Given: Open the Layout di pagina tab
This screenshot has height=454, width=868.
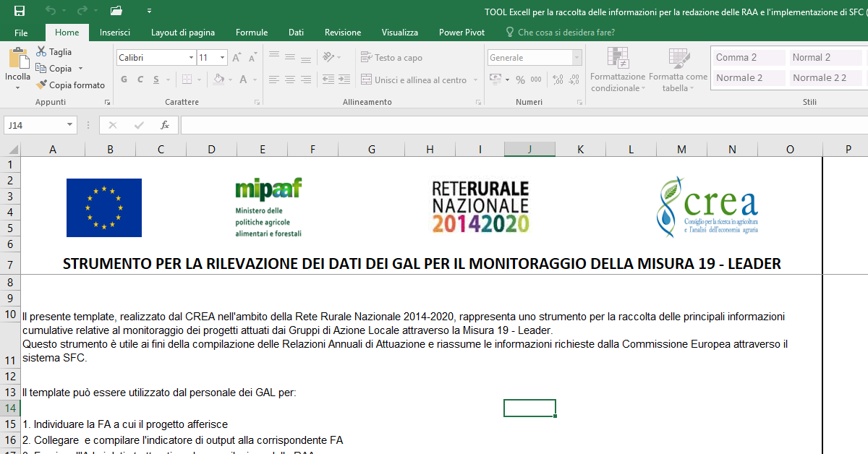Looking at the screenshot, I should coord(182,33).
